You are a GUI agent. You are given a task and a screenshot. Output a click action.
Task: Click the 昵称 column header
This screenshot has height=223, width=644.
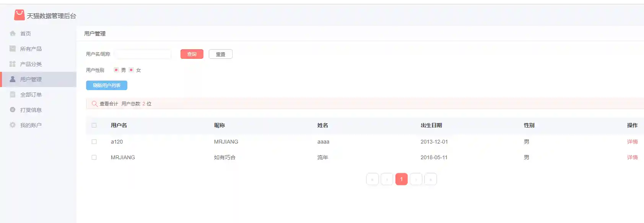pyautogui.click(x=220, y=125)
